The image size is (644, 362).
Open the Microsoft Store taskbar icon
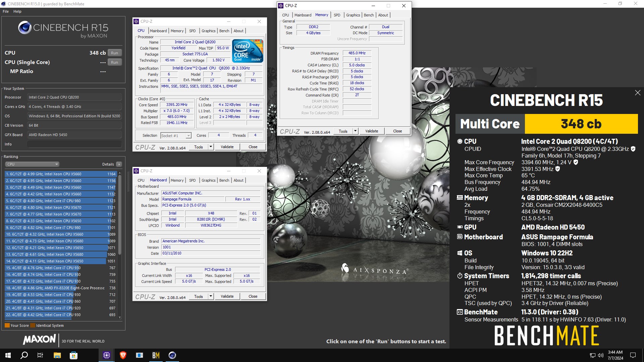click(73, 355)
